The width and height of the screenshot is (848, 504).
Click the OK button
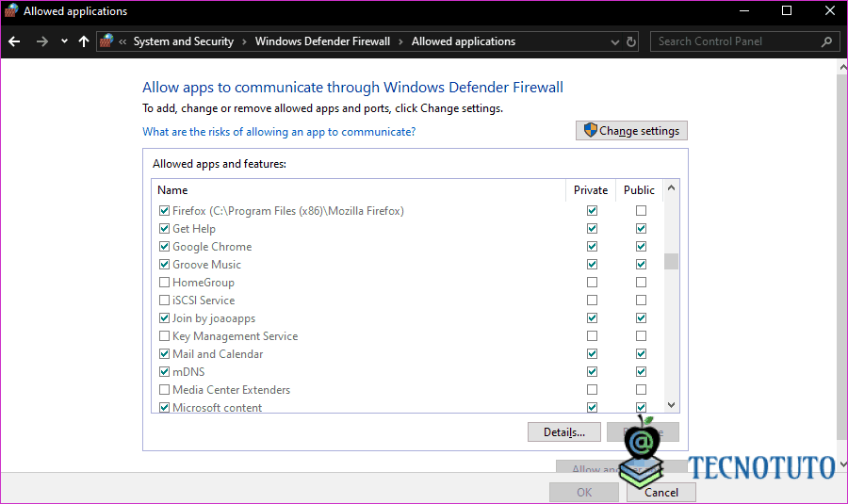coord(584,492)
